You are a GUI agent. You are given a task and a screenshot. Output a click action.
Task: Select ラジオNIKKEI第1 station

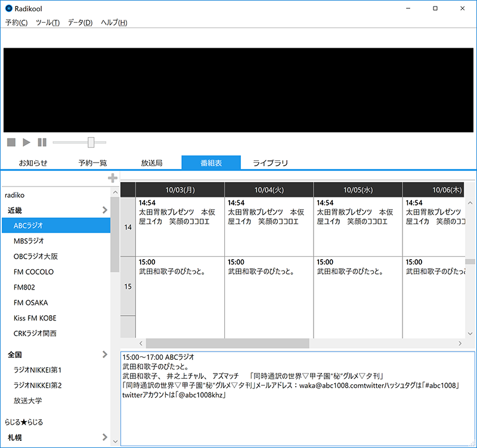click(x=56, y=370)
